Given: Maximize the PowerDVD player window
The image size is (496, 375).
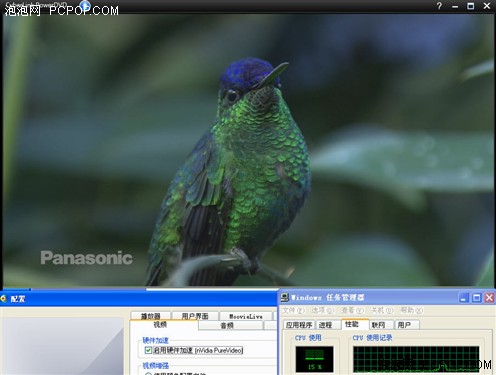Looking at the screenshot, I should (x=471, y=6).
